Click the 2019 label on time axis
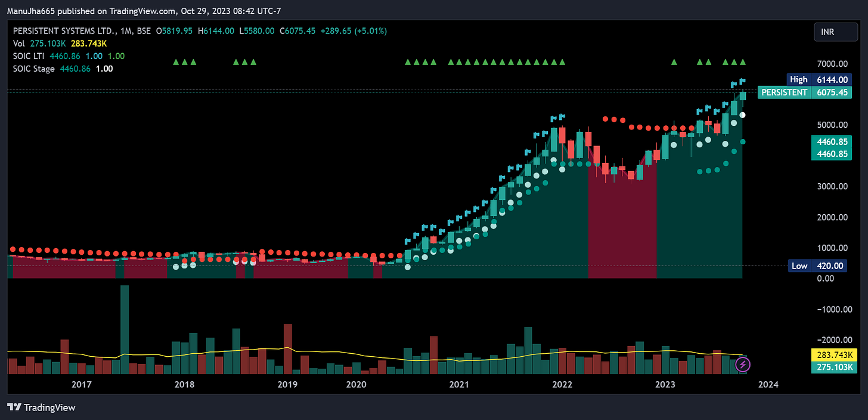Screen dimensions: 868x420 pyautogui.click(x=287, y=385)
